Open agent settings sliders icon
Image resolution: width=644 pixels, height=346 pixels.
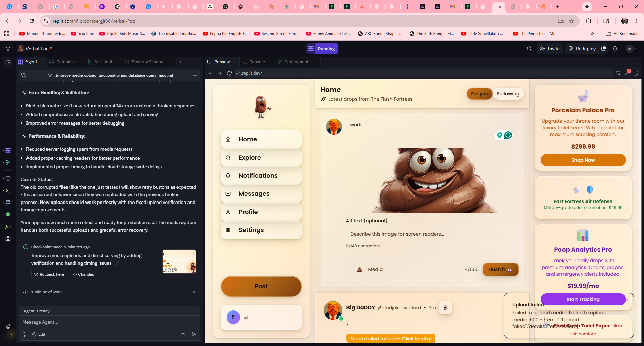(x=183, y=334)
